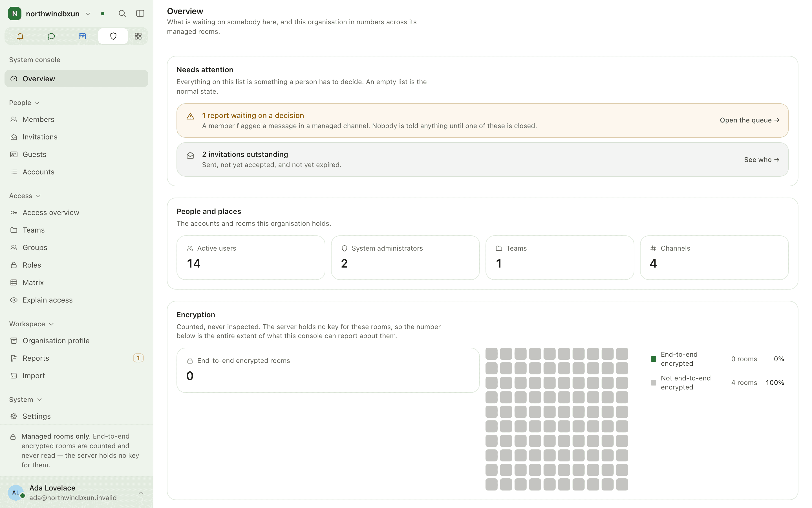Click the grey Not end-to-end encrypted swatch
Viewport: 812px width, 508px height.
[653, 383]
